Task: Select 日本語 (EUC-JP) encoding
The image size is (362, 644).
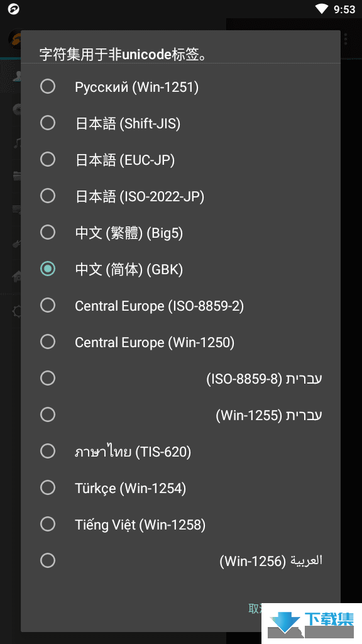Action: click(x=180, y=160)
